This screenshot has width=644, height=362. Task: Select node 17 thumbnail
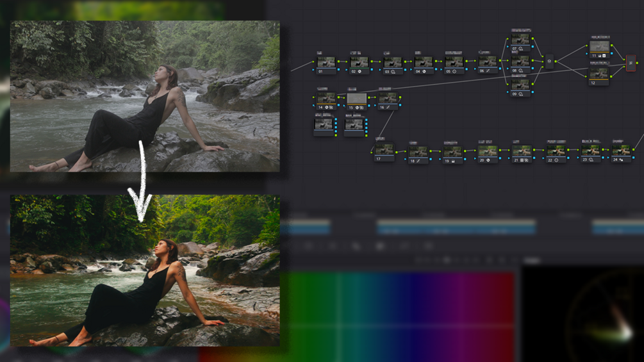(x=384, y=149)
